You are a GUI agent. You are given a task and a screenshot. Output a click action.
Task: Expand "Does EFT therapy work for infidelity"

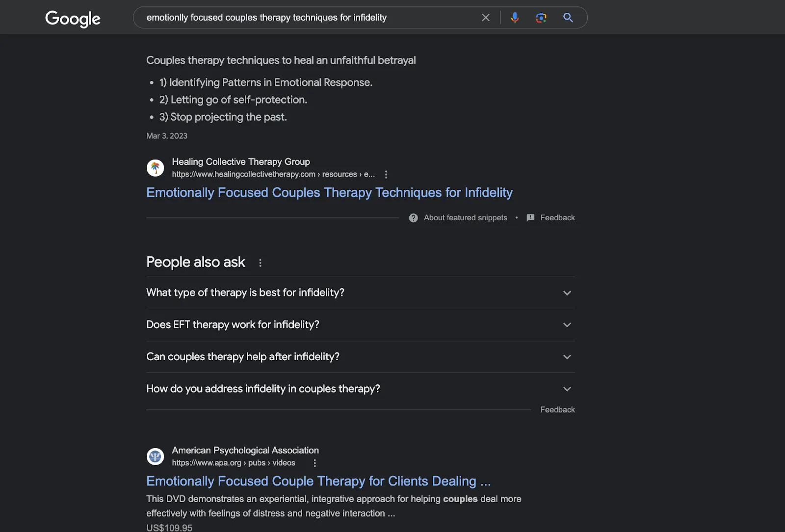tap(567, 325)
